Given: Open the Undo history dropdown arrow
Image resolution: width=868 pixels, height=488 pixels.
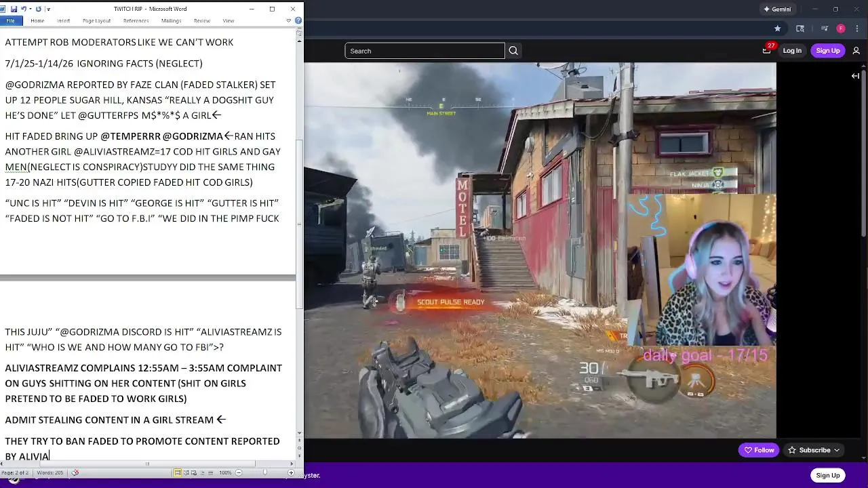Looking at the screenshot, I should 31,9.
